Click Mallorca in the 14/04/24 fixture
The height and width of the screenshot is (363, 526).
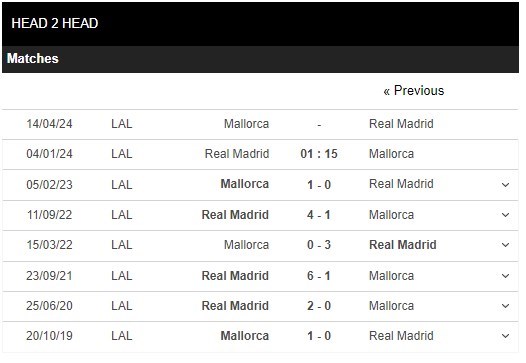(247, 124)
